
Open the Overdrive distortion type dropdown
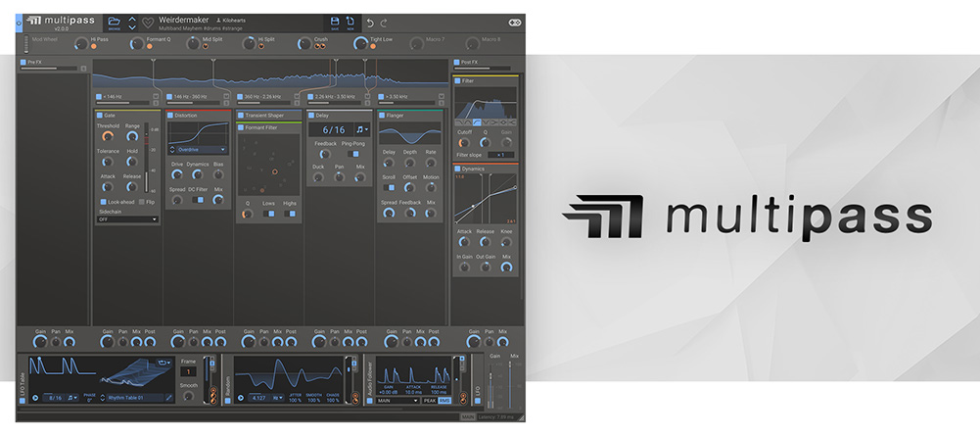click(x=197, y=149)
